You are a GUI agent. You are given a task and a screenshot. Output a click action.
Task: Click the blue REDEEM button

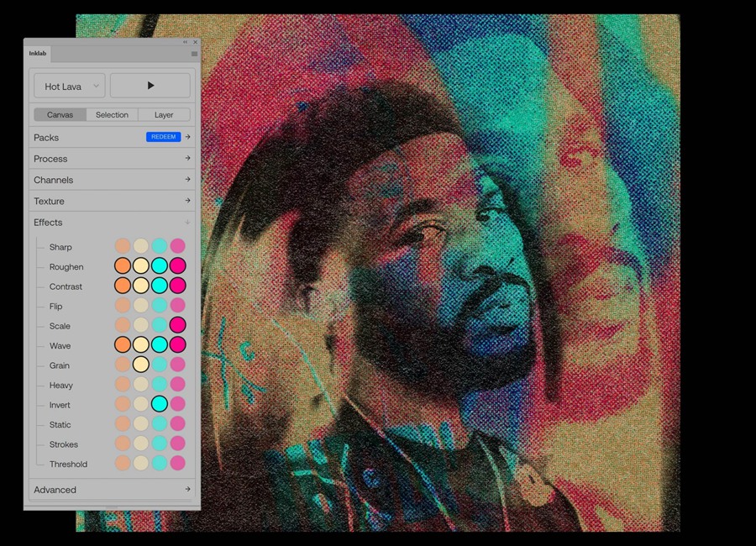click(163, 137)
